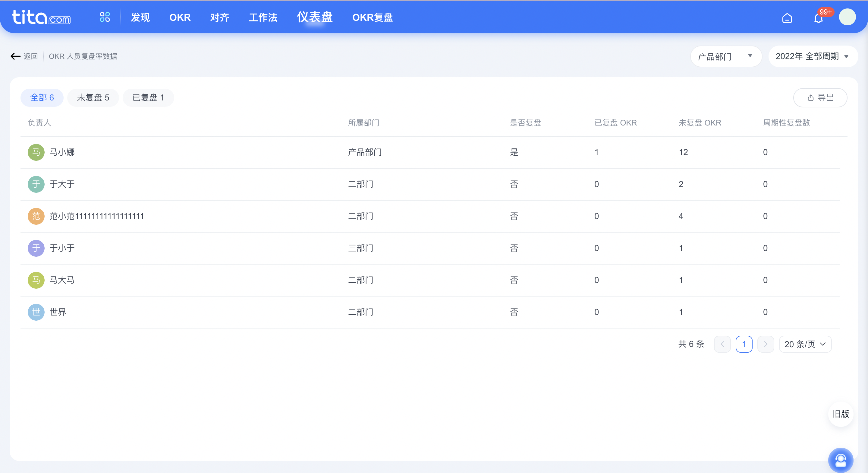The height and width of the screenshot is (473, 868).
Task: Click avatar icon of 马大马
Action: 36,280
